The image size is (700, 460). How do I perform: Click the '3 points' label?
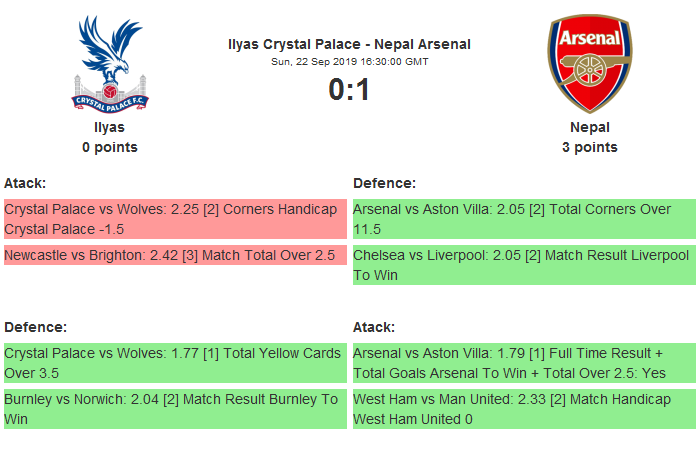pos(590,147)
